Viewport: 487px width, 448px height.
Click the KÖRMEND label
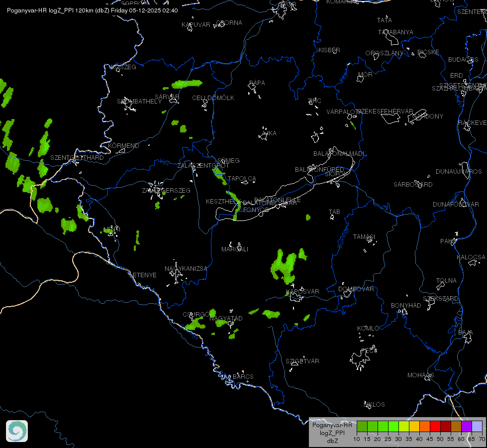tap(123, 145)
